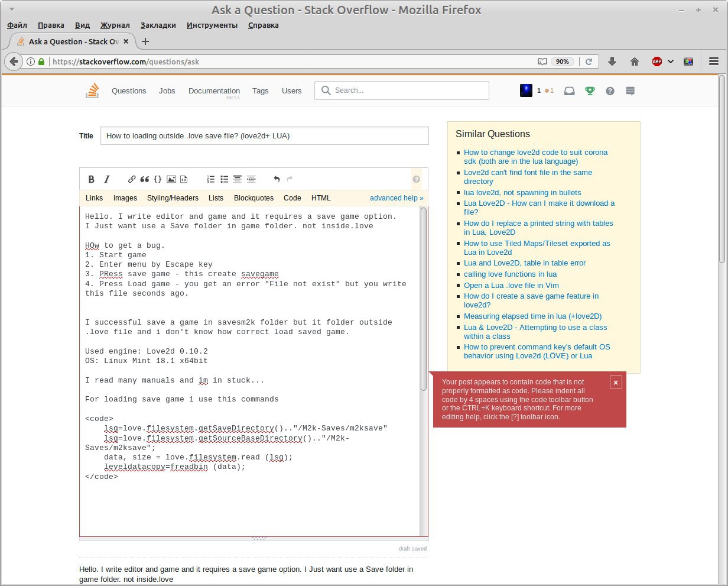This screenshot has width=728, height=586.
Task: Toggle bold formatting in the editor toolbar
Action: tap(92, 179)
